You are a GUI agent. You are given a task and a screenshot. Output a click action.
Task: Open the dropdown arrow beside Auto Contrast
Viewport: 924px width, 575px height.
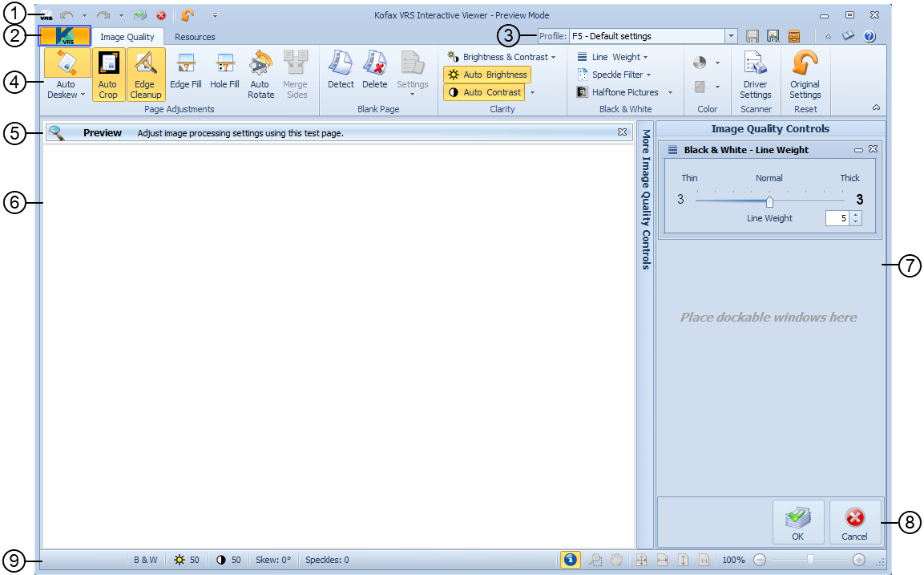coord(532,92)
